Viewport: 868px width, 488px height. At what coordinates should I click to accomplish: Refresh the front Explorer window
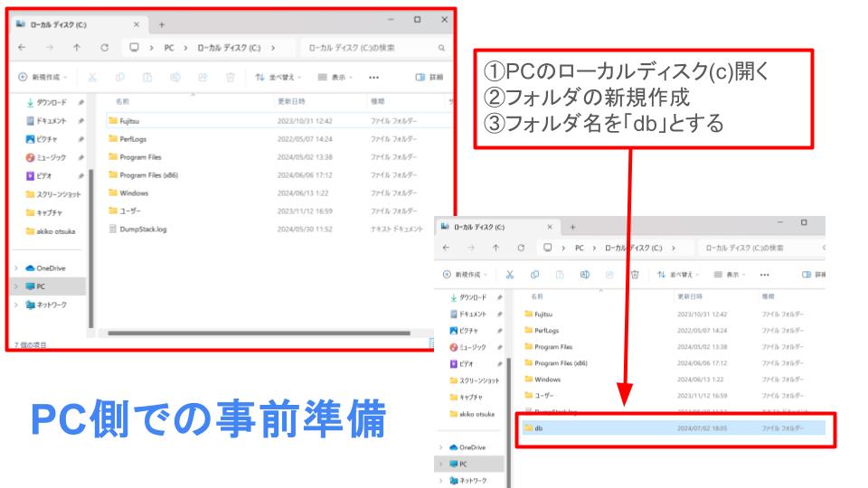[x=521, y=248]
